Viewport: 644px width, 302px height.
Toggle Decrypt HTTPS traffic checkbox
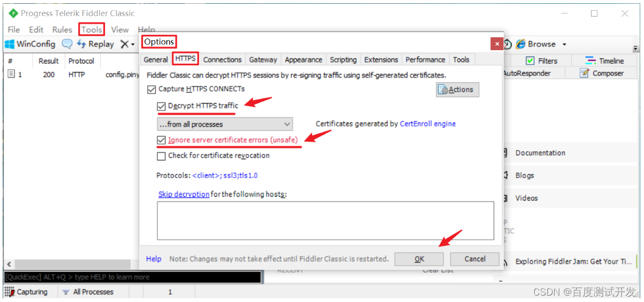pos(161,106)
